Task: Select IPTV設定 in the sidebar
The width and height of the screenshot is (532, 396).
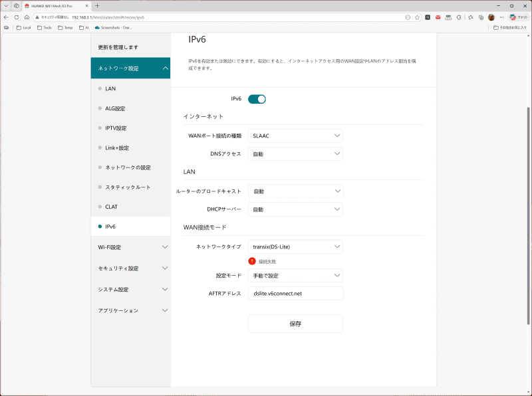Action: pyautogui.click(x=130, y=128)
